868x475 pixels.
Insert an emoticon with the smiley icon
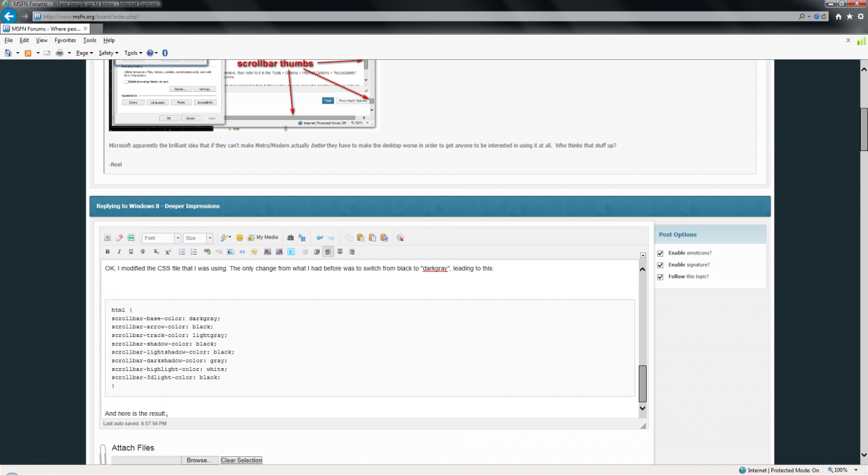point(239,237)
